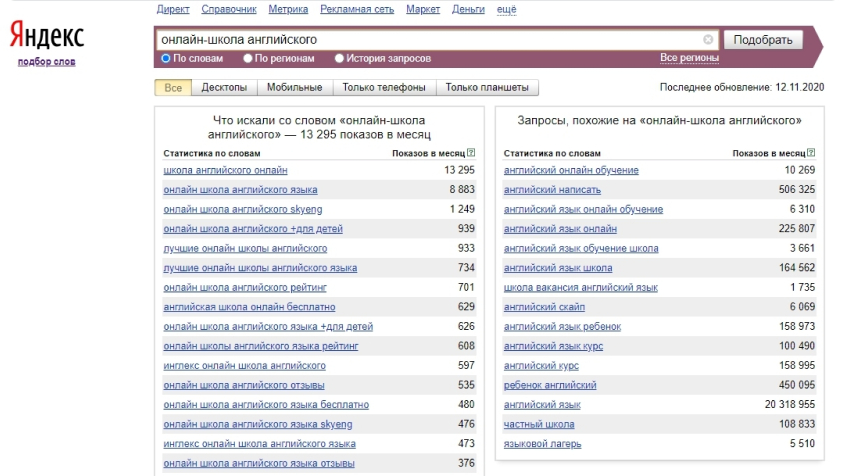The width and height of the screenshot is (846, 476).
Task: Open help icon beside right 'Показов в месяц'
Action: tap(811, 153)
